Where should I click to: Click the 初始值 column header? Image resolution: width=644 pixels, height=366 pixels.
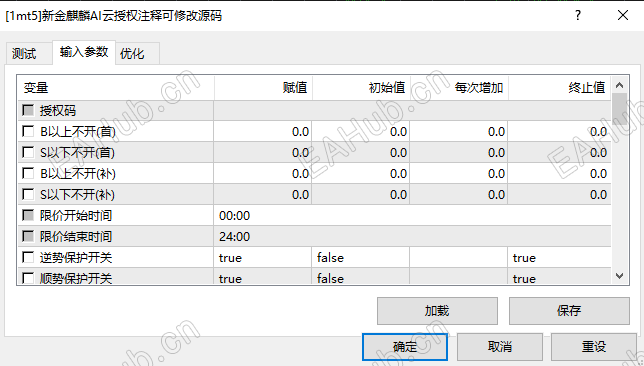coord(361,87)
